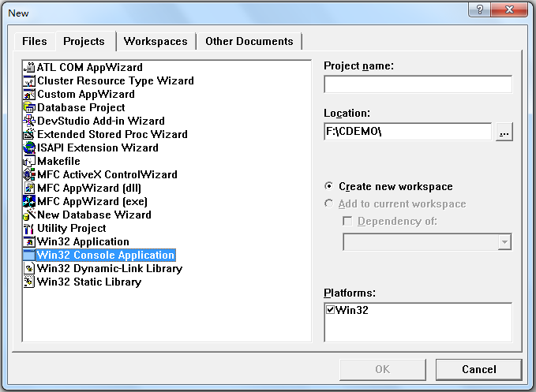Select the Makefile label
Viewport: 536px width, 392px height.
(x=58, y=161)
